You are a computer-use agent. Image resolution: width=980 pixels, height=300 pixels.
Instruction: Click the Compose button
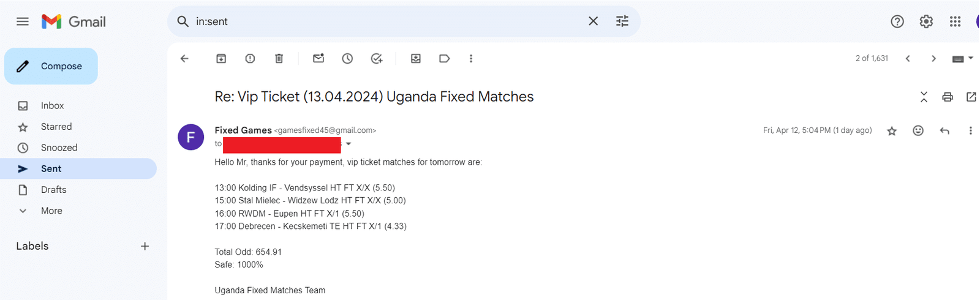[51, 66]
